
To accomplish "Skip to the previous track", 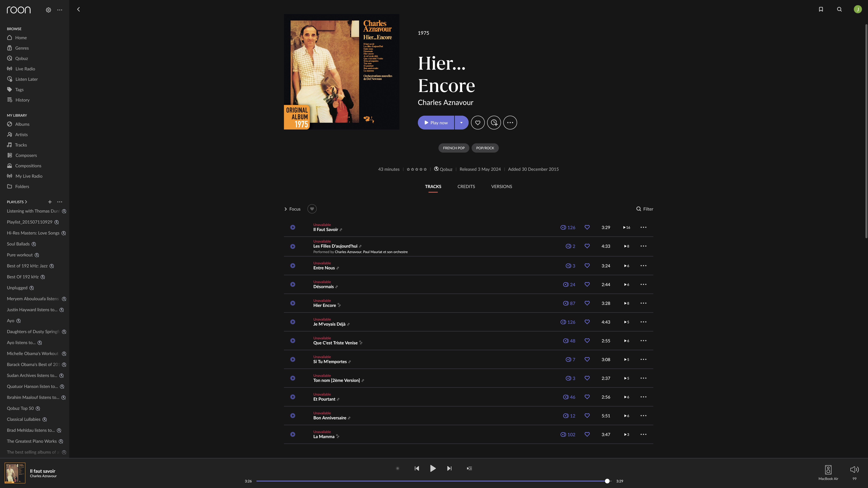I will click(x=417, y=469).
